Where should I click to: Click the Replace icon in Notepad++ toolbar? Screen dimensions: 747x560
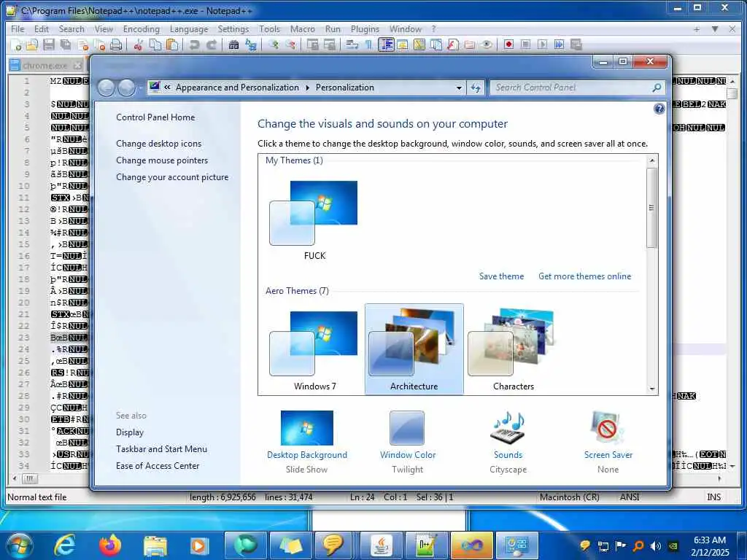tap(251, 44)
